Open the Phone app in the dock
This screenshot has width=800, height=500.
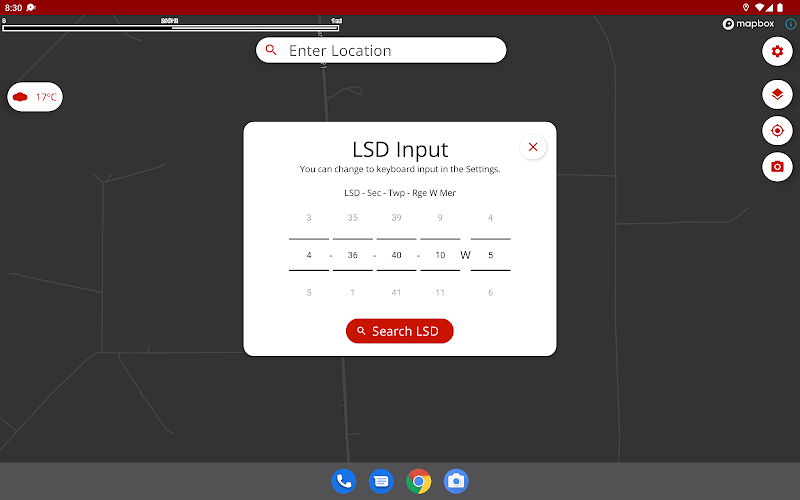tap(343, 481)
